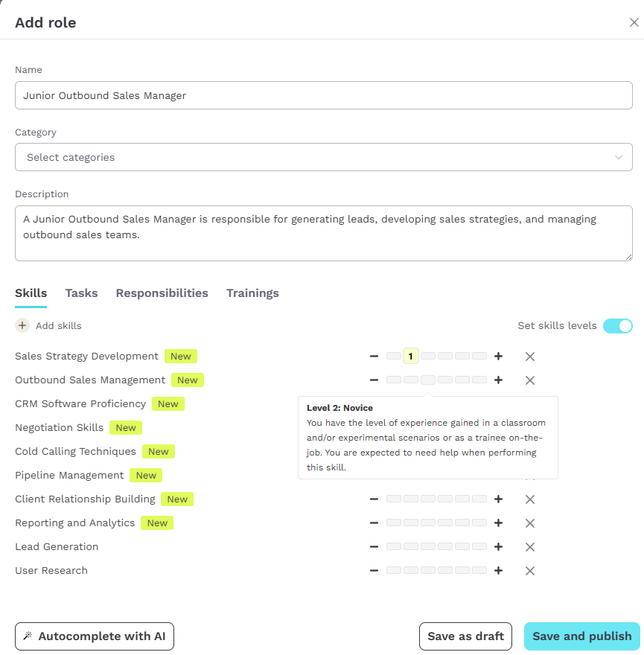Expand categories list with chevron arrow
644x655 pixels.
click(619, 158)
